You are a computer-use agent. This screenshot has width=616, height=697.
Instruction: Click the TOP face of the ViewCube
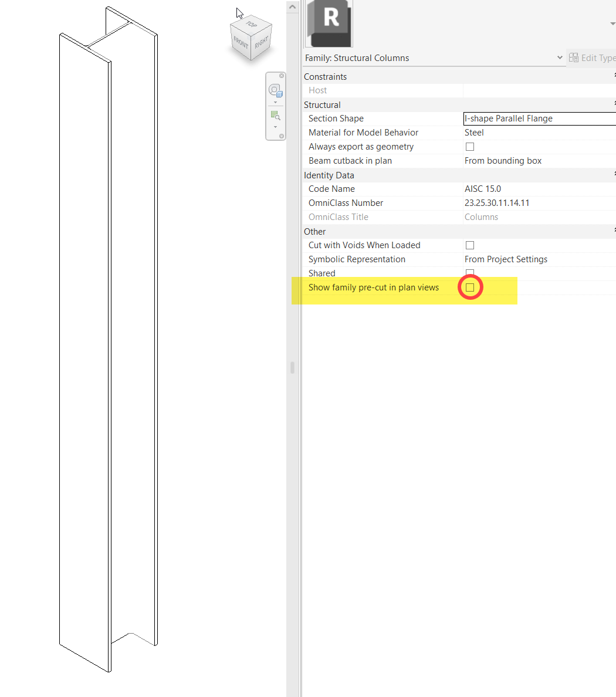[251, 25]
